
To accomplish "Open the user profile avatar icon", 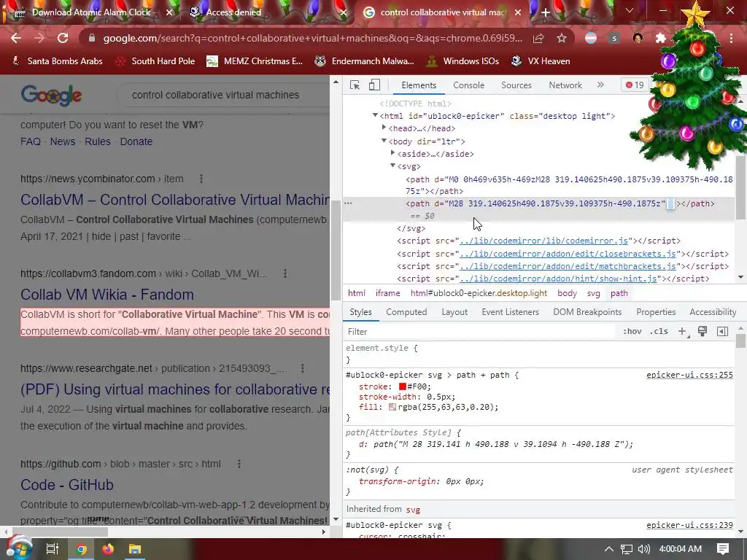I will [638, 38].
